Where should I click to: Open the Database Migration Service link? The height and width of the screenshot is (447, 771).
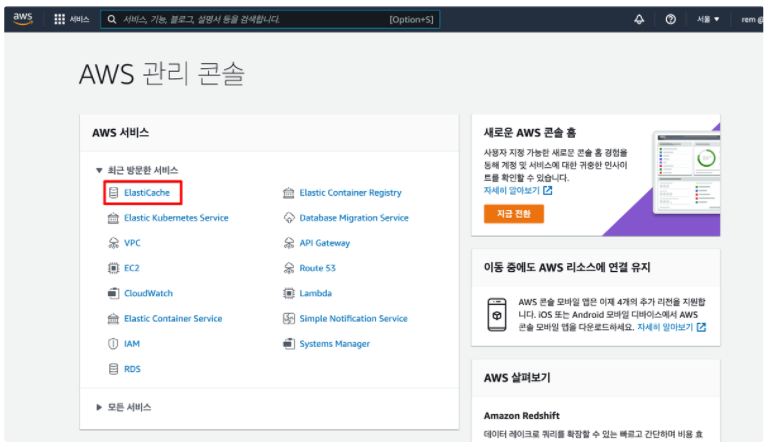pyautogui.click(x=354, y=218)
